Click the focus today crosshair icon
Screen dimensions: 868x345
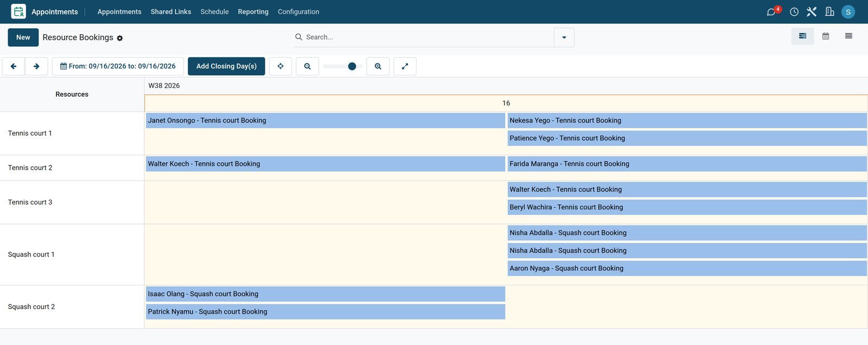tap(280, 66)
